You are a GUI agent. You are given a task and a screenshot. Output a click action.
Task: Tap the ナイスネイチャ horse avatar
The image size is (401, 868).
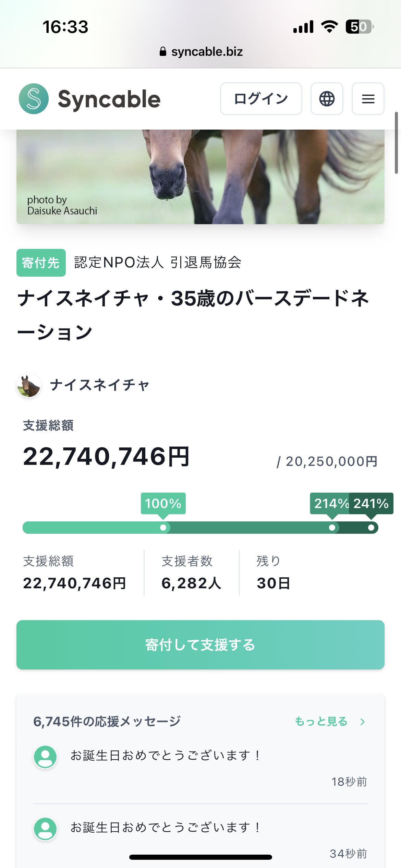[29, 385]
